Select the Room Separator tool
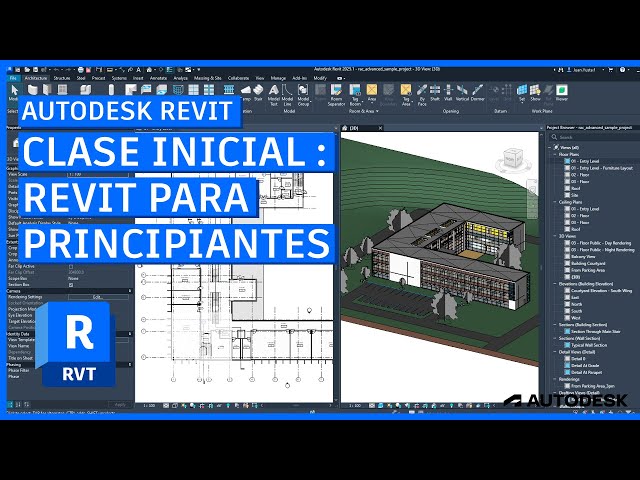 (x=336, y=95)
